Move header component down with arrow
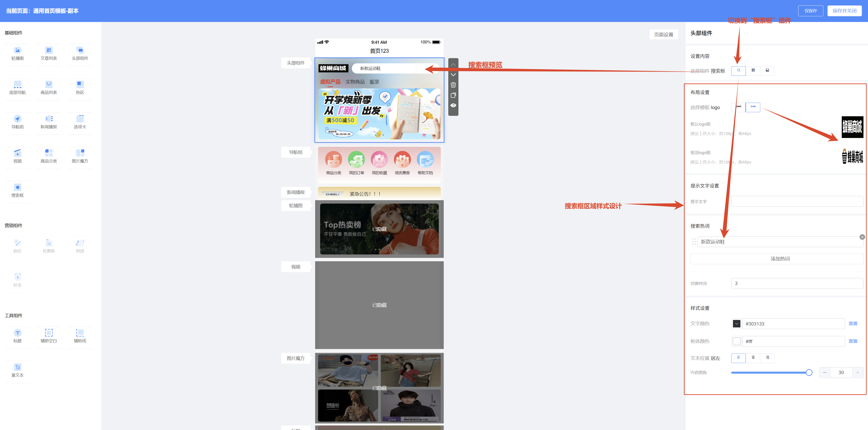 click(x=453, y=75)
